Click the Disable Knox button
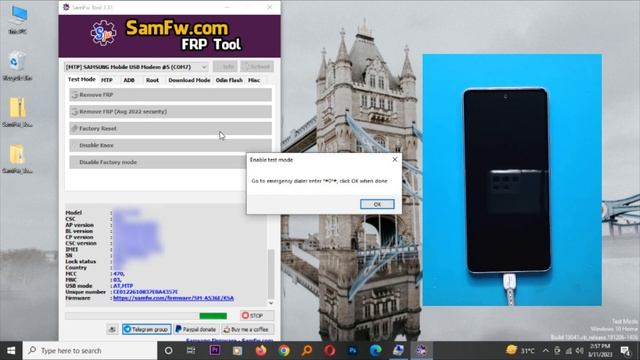This screenshot has height=360, width=640. [x=170, y=145]
